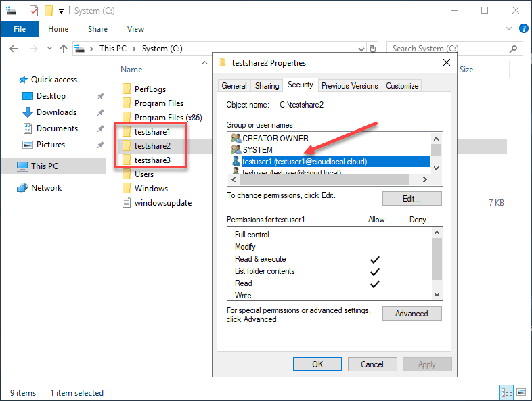Go up one folder level
Viewport: 532px width, 401px height.
[64, 49]
